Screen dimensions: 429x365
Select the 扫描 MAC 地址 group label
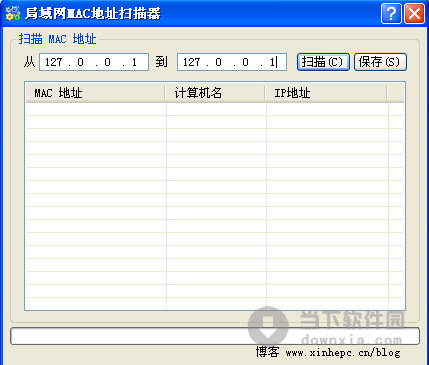pyautogui.click(x=57, y=39)
